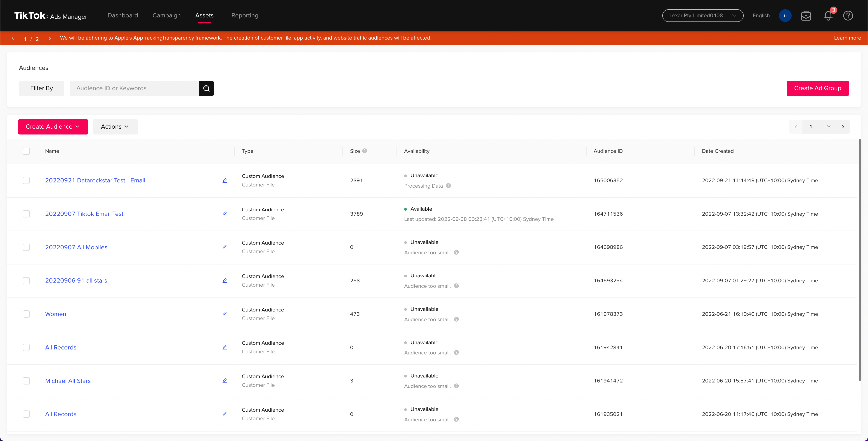Open Lexer Pty Limited0408 account selector
Image resolution: width=868 pixels, height=441 pixels.
click(x=703, y=16)
